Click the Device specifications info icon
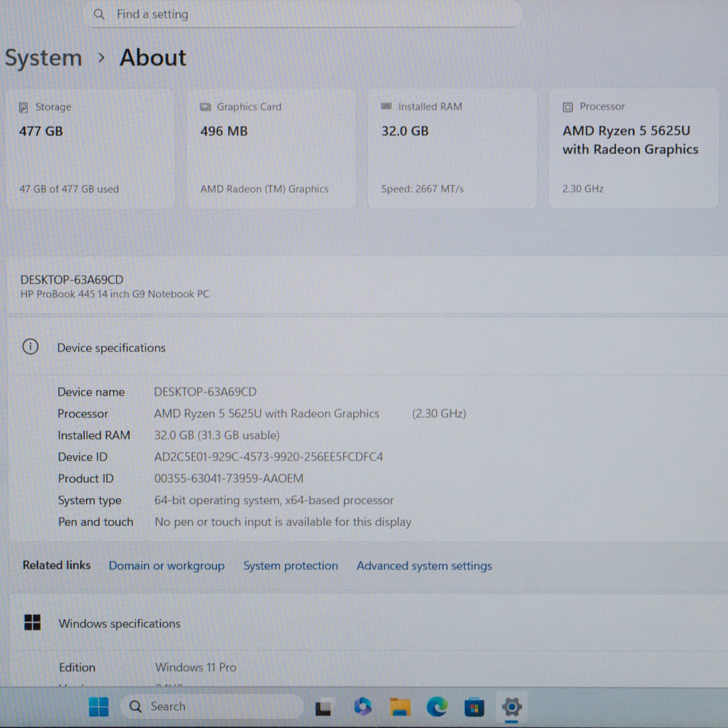This screenshot has width=728, height=728. (x=31, y=347)
